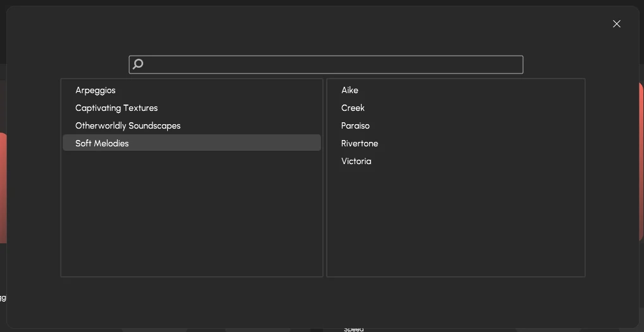Close the preset browser dialog

616,23
